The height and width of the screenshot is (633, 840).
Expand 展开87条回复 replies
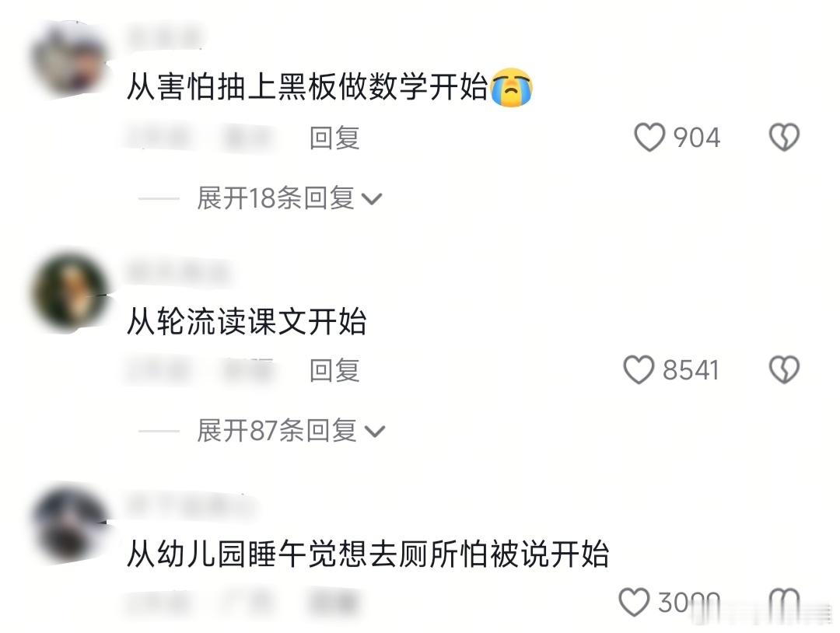pyautogui.click(x=291, y=431)
